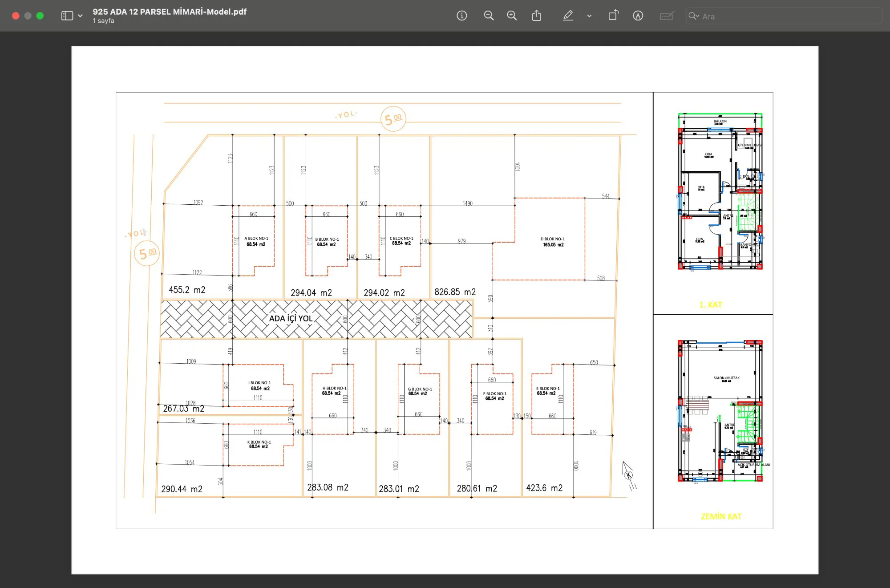The width and height of the screenshot is (890, 588).
Task: Rotate the page with the rotate icon
Action: point(614,16)
